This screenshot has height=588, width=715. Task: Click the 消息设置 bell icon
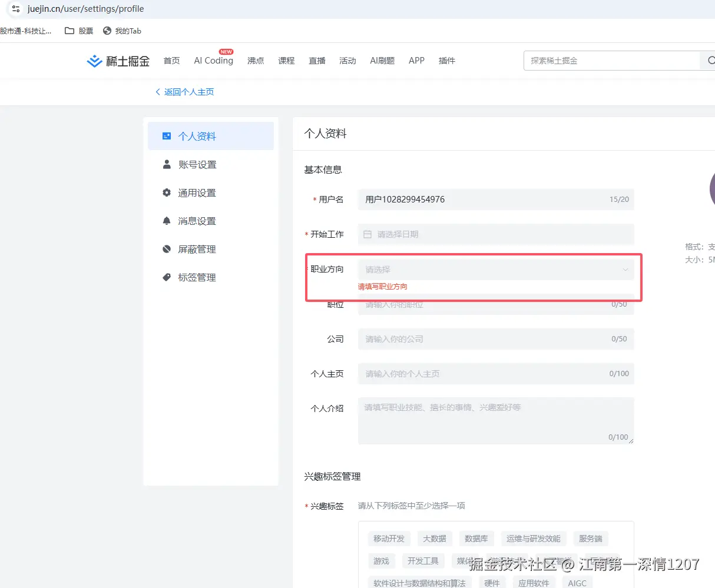(x=167, y=221)
